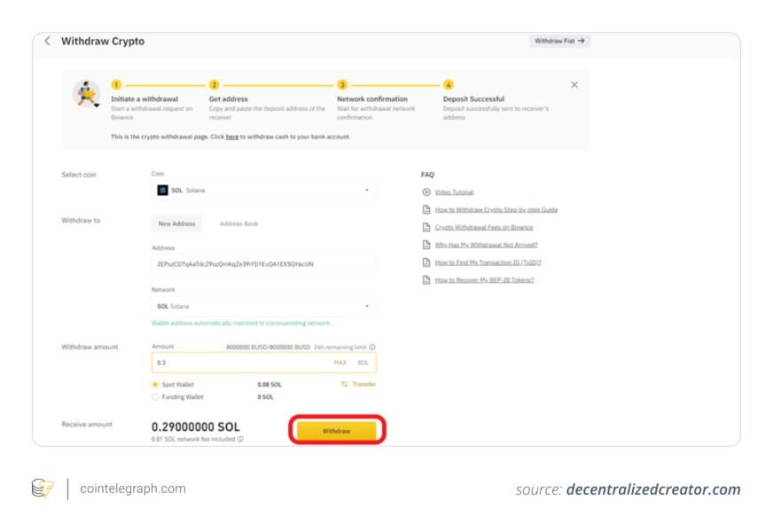Open the SOL Solana coin dropdown
773x532 pixels.
(x=264, y=191)
